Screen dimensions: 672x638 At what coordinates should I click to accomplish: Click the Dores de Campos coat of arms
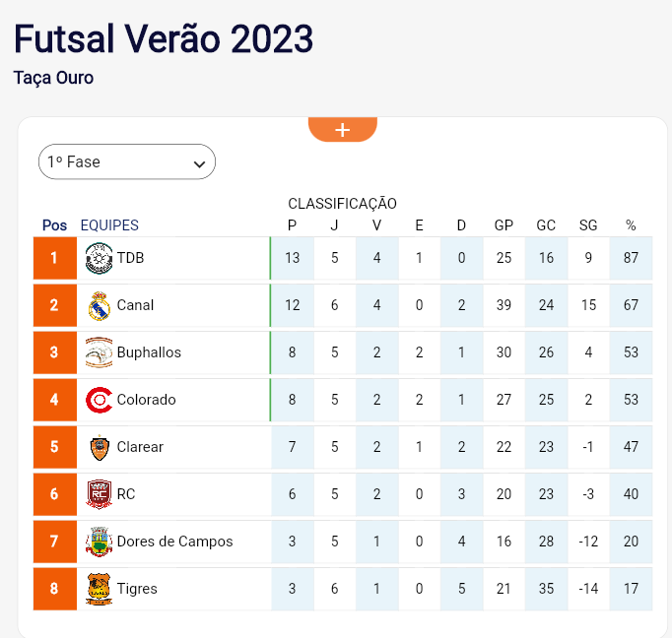coord(99,542)
